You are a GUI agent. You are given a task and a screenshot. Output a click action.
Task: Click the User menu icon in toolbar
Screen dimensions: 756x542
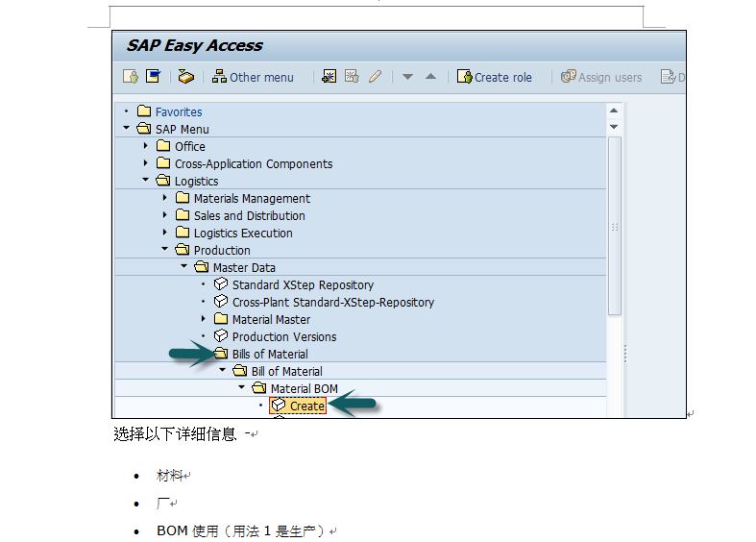point(131,77)
